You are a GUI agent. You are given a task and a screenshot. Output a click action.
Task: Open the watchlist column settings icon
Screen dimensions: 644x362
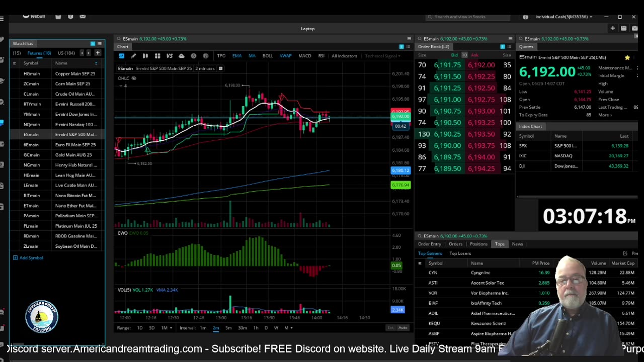pyautogui.click(x=14, y=63)
